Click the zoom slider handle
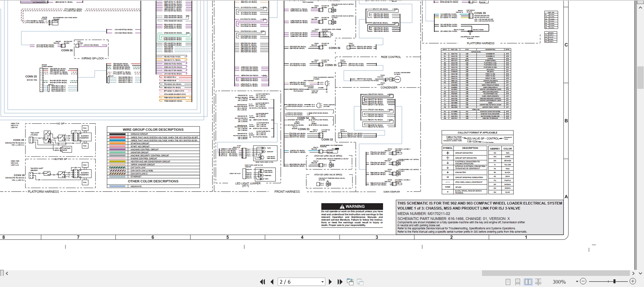The height and width of the screenshot is (287, 644). pos(614,282)
